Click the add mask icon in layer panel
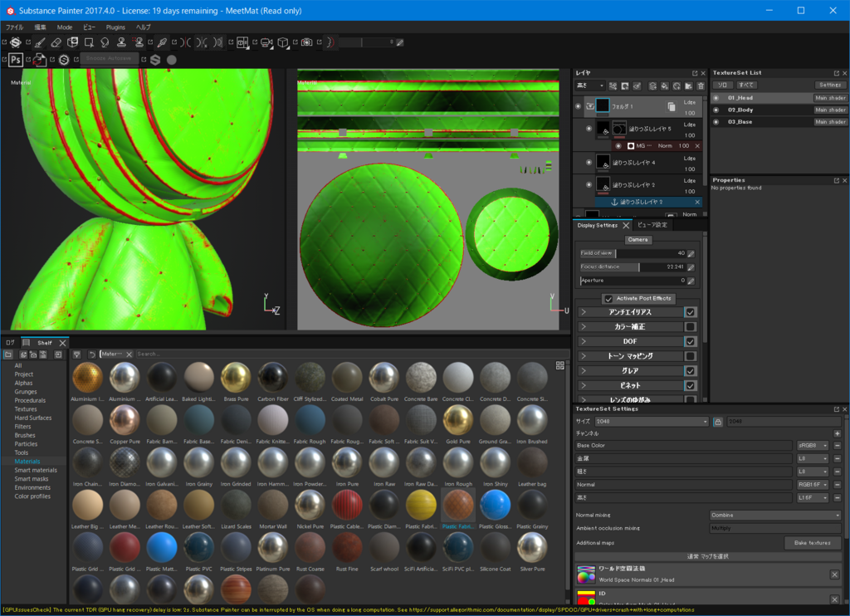Screen dimensions: 850x616 [x=625, y=86]
